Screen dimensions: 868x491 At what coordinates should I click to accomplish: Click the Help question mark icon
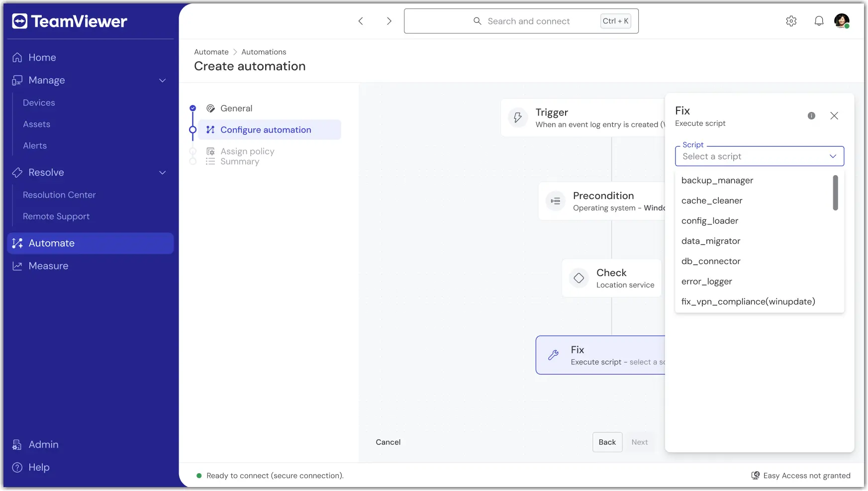point(17,468)
